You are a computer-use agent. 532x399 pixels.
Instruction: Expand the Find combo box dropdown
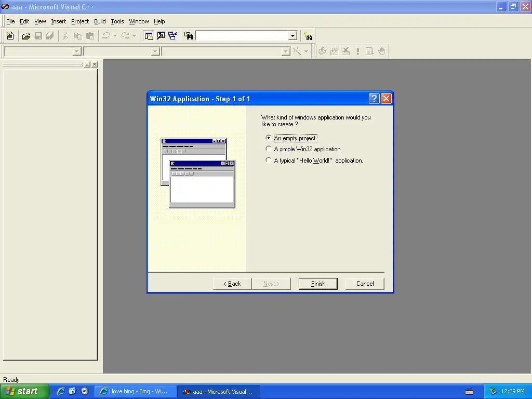click(293, 36)
